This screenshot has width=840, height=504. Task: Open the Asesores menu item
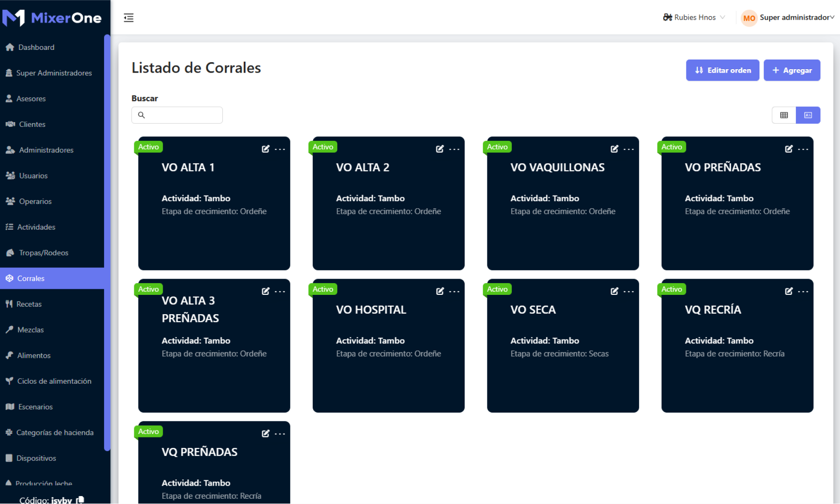click(52, 99)
